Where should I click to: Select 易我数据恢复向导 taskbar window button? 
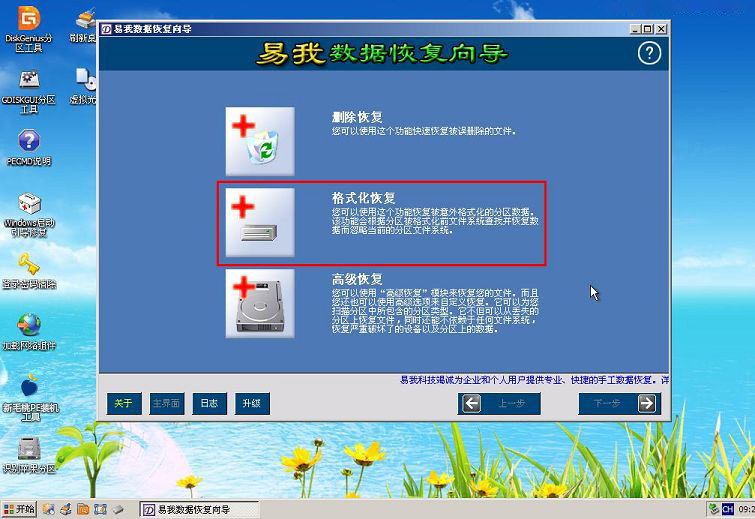[199, 509]
